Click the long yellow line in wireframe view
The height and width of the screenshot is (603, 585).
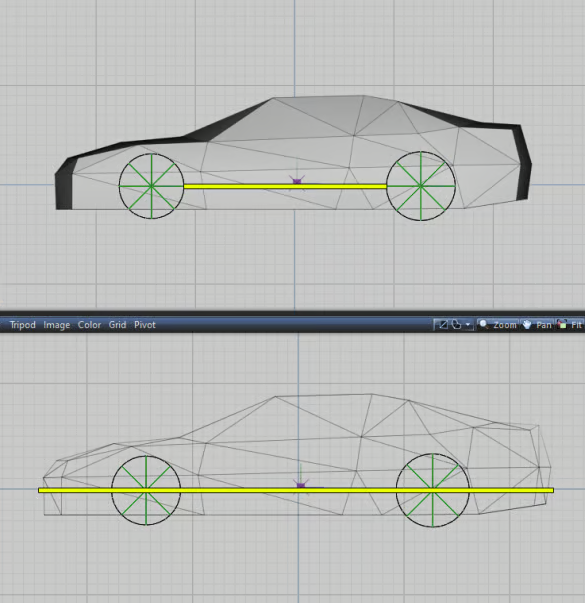(x=296, y=490)
